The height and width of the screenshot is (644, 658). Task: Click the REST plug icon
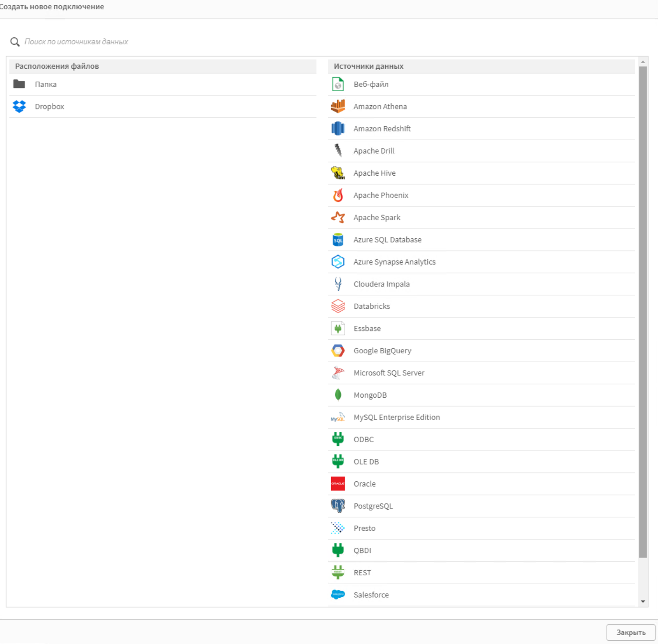[338, 572]
